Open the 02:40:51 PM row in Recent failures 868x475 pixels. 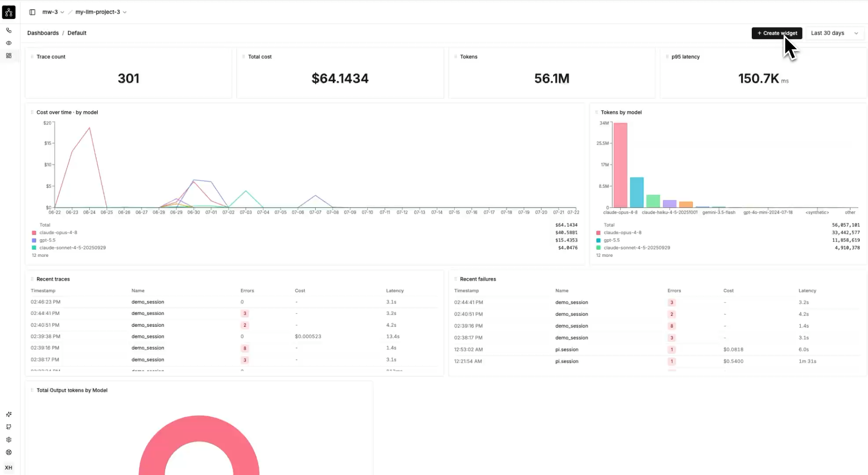tap(657, 314)
